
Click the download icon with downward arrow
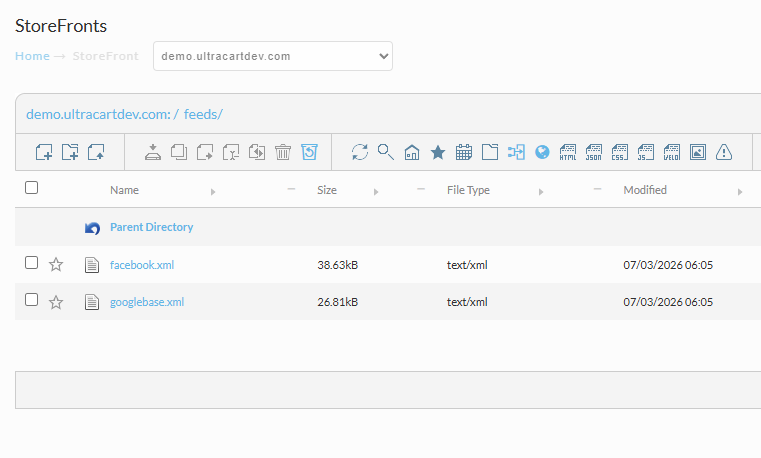pos(153,152)
